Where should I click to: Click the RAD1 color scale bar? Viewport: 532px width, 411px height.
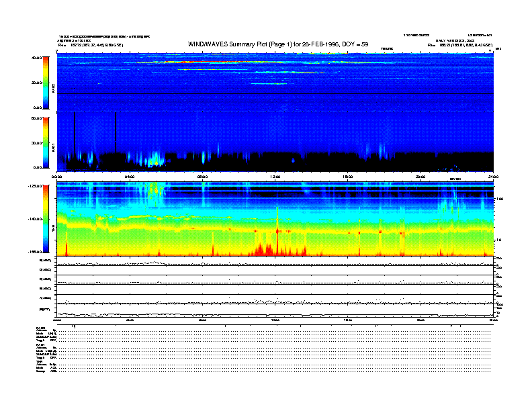click(x=46, y=143)
